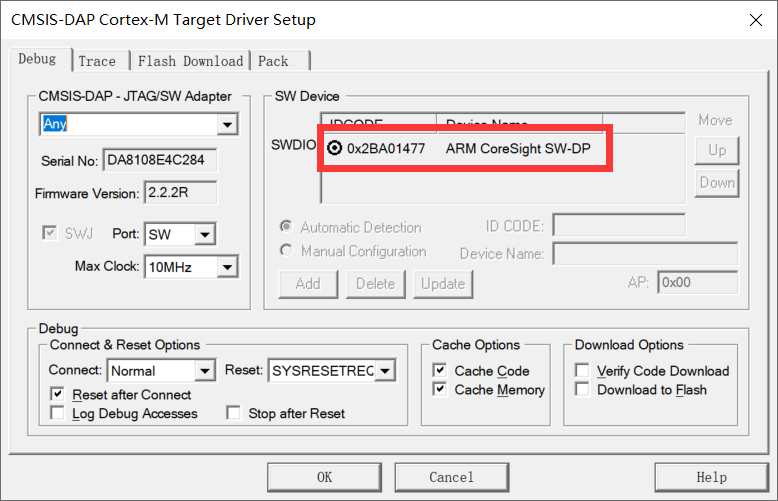Open the Max Clock 10MHz dropdown
The image size is (778, 501).
point(227,267)
